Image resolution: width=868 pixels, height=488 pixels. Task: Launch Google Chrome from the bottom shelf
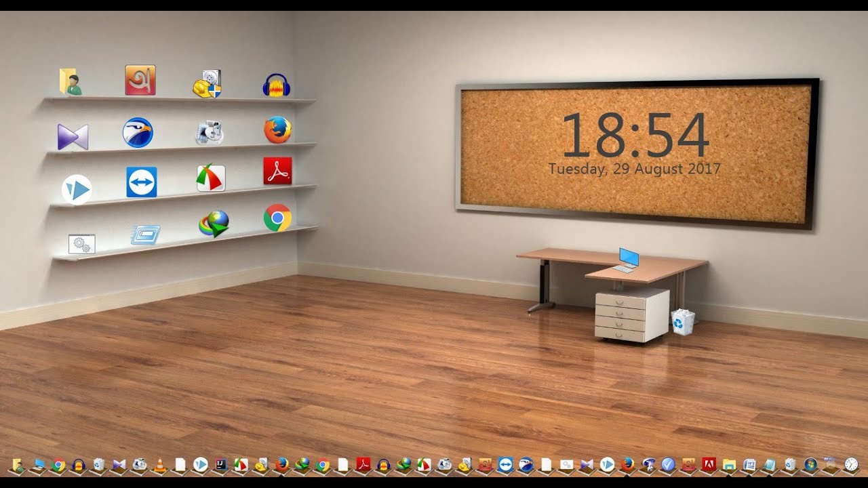(x=277, y=218)
